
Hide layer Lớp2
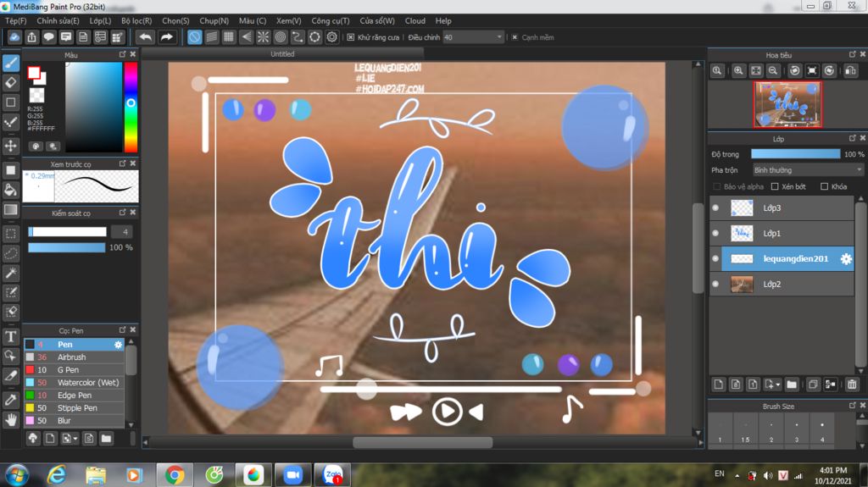coord(715,284)
